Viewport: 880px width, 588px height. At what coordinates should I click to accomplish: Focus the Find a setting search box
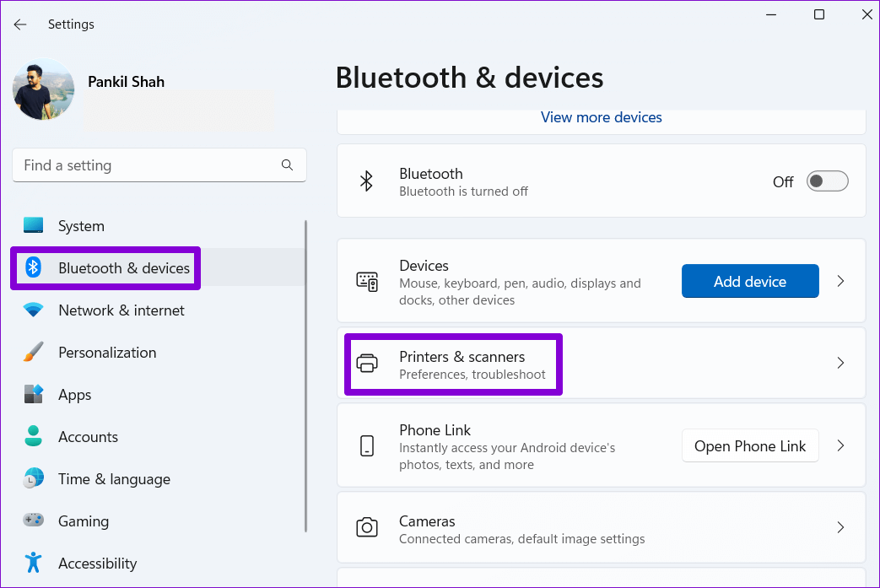point(148,165)
